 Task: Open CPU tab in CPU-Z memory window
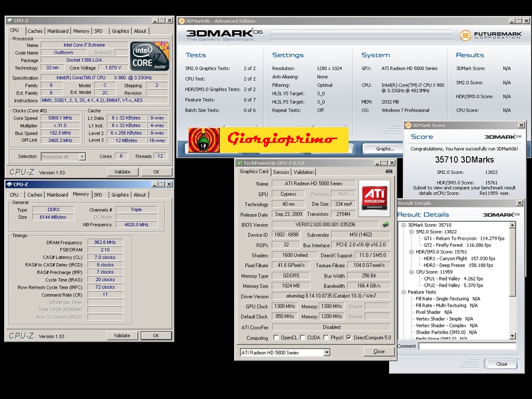pyautogui.click(x=14, y=195)
